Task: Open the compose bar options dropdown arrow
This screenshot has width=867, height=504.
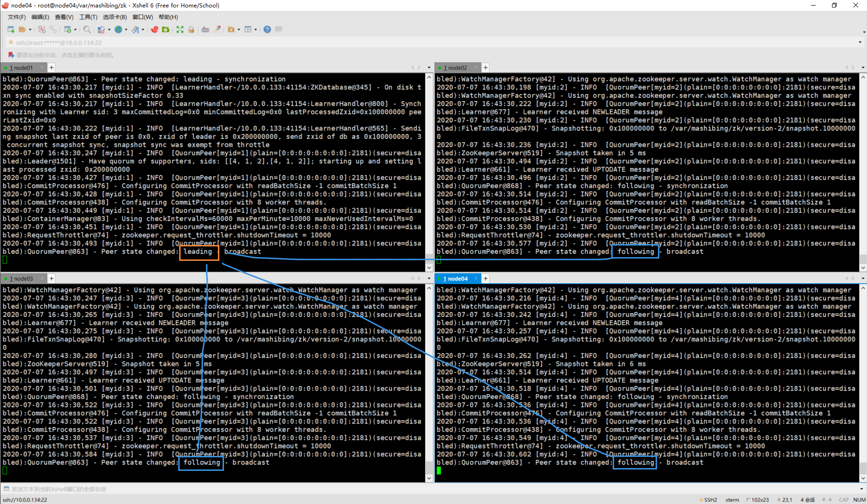Action: coord(861,489)
